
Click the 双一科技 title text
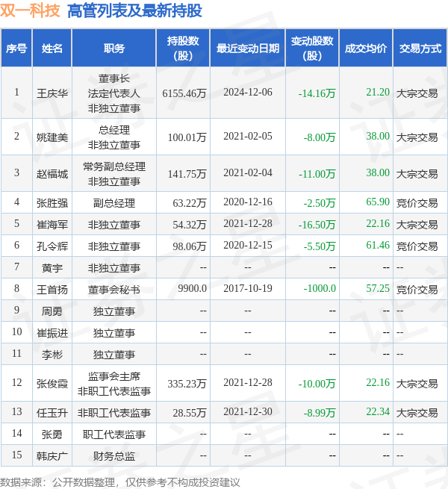[30, 10]
